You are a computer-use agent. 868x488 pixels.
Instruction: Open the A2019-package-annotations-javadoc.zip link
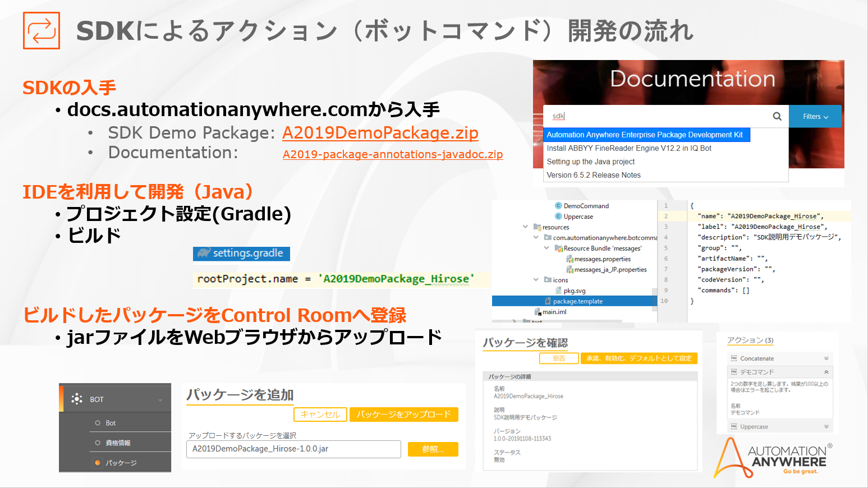point(393,154)
